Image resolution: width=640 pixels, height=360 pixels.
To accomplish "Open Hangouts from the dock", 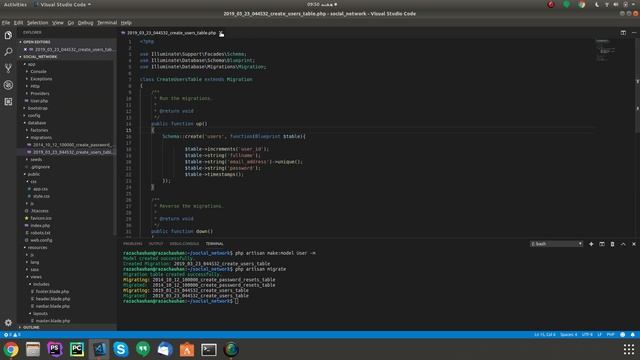I will tap(143, 349).
